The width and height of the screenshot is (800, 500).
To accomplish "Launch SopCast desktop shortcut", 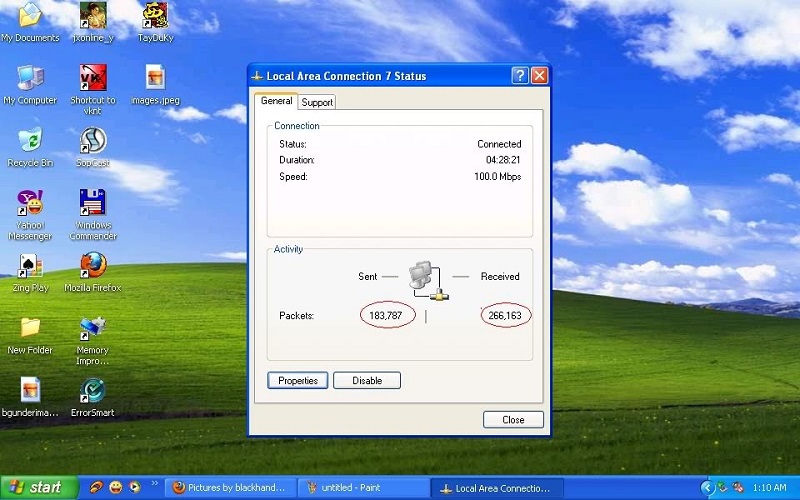I will click(x=93, y=142).
